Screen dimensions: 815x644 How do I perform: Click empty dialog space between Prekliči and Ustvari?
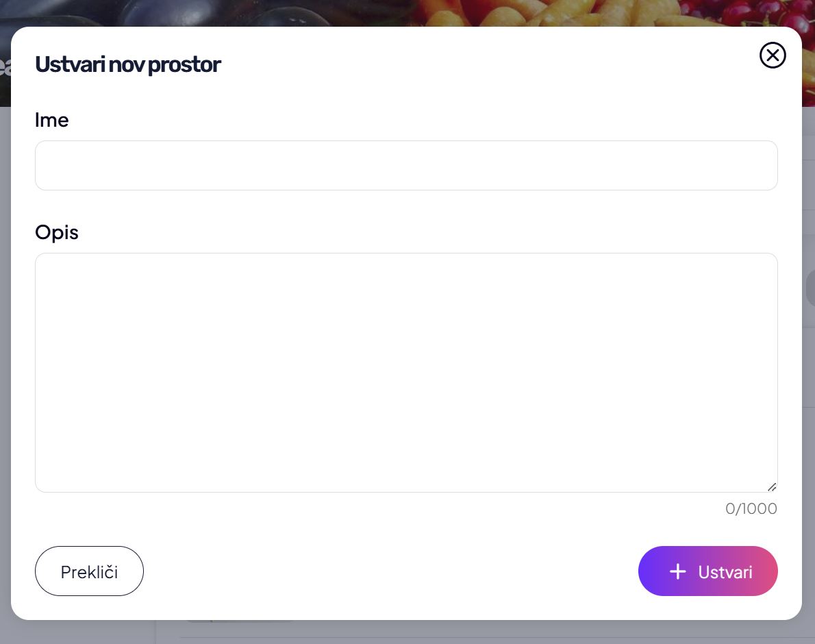click(x=390, y=571)
